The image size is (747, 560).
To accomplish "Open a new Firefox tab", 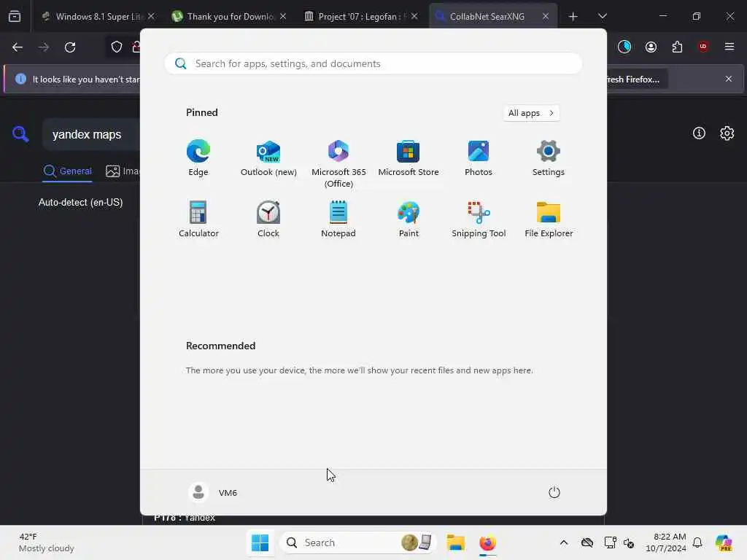I will tap(573, 16).
